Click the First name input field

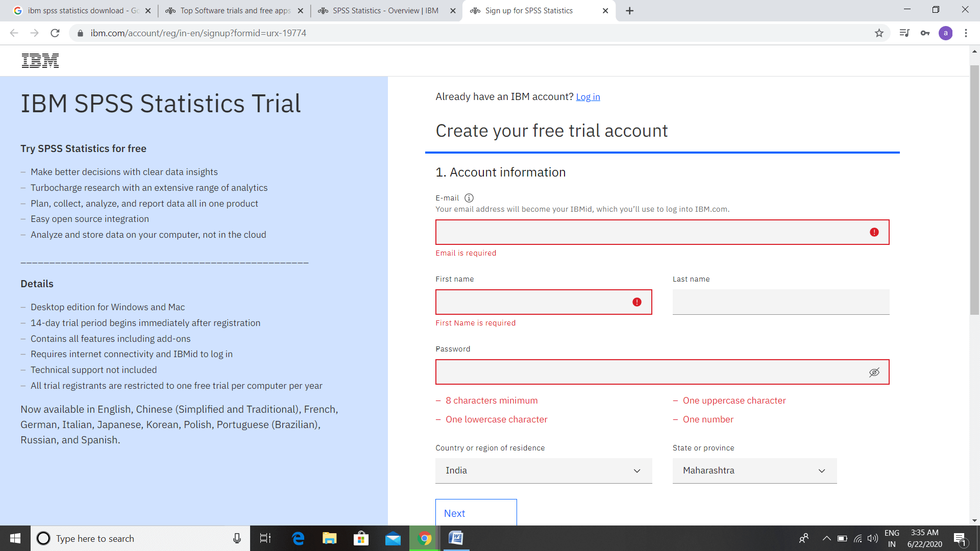click(x=543, y=302)
